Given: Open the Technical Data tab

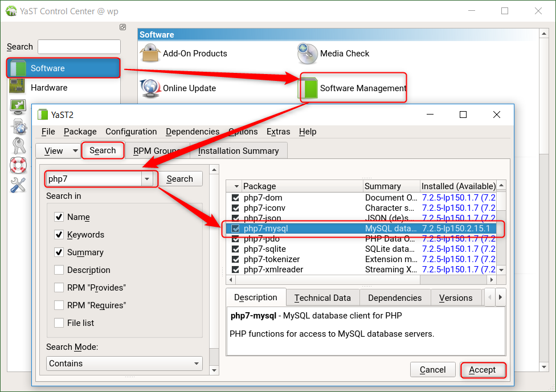Looking at the screenshot, I should tap(322, 297).
